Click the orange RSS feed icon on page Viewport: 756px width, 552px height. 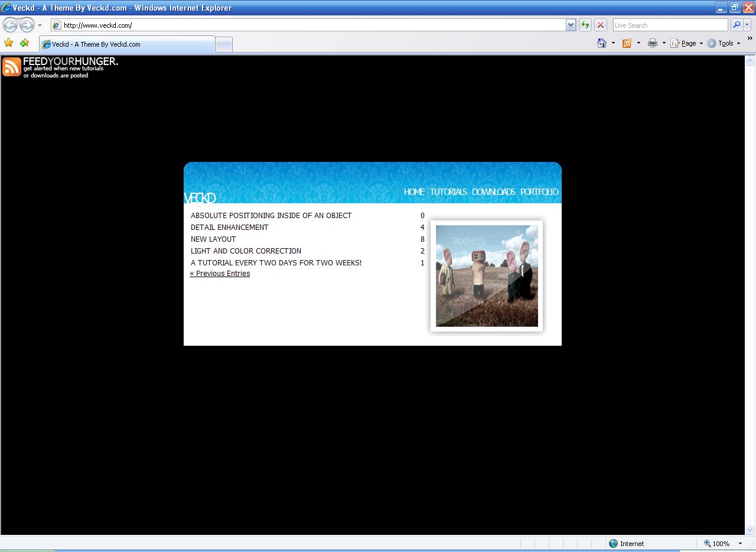tap(12, 67)
